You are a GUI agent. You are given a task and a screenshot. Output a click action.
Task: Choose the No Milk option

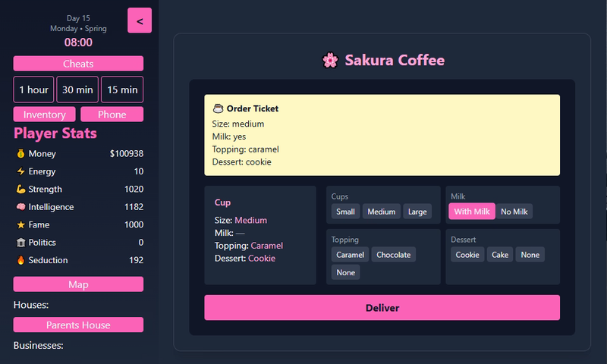coord(514,212)
